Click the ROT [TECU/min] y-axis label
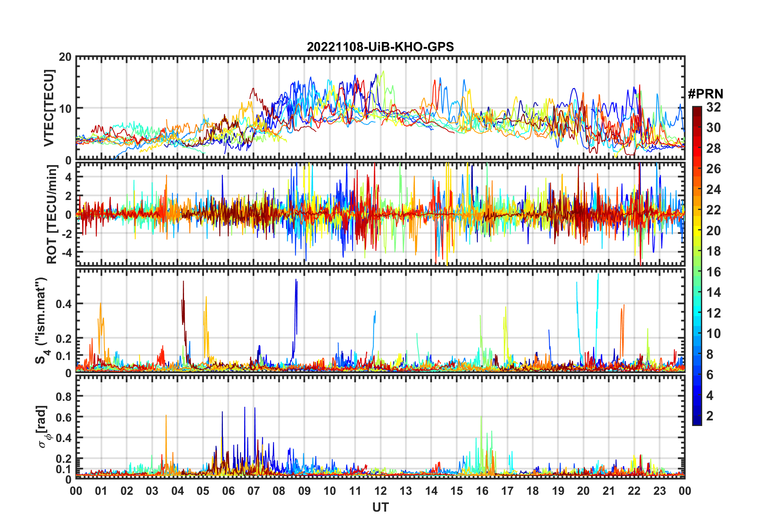761x532 pixels. coord(52,214)
